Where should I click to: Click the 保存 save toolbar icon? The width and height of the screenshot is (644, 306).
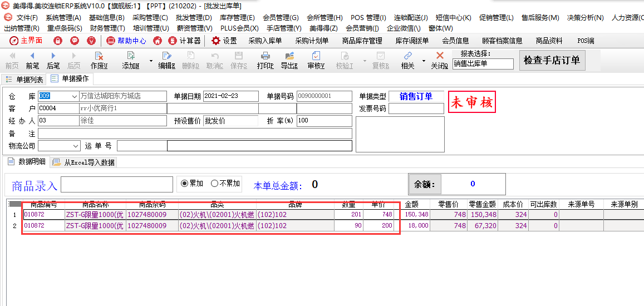point(239,61)
